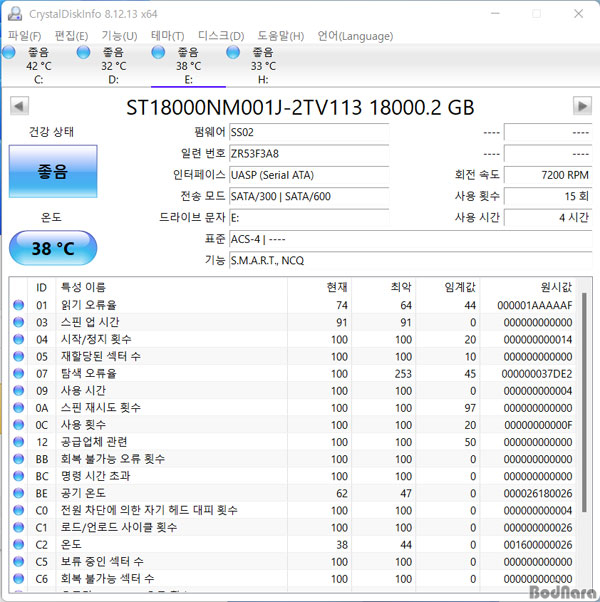Viewport: 600px width, 602px height.
Task: Select the status orb for attribute 03
Action: (18, 322)
